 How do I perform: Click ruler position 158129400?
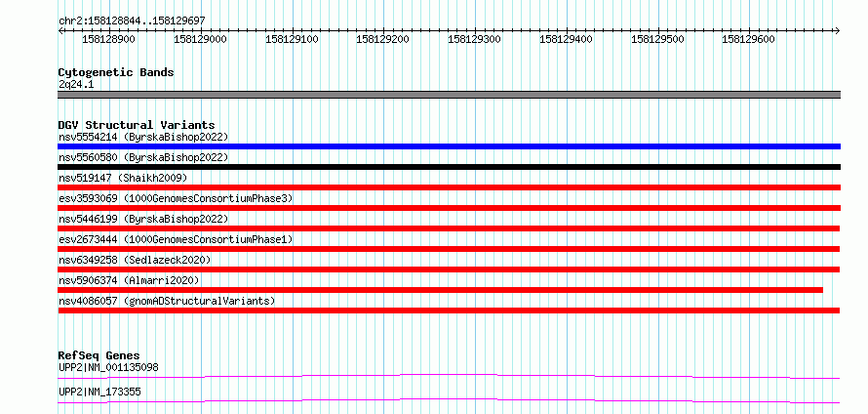point(567,39)
